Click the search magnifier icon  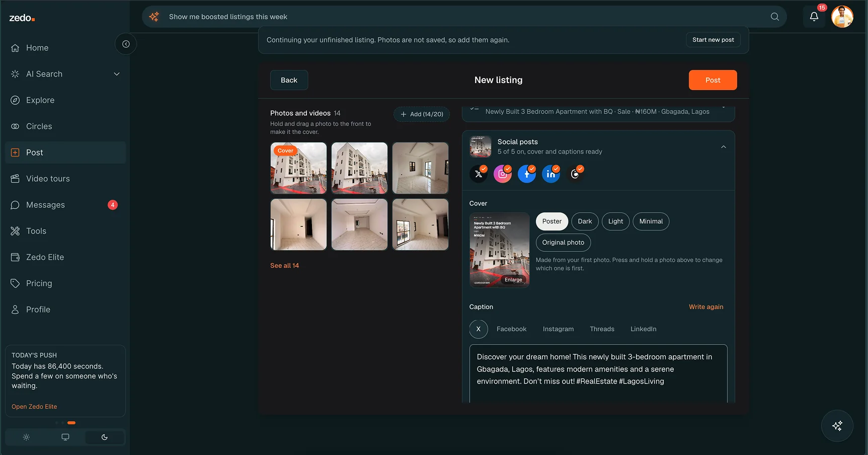[775, 17]
